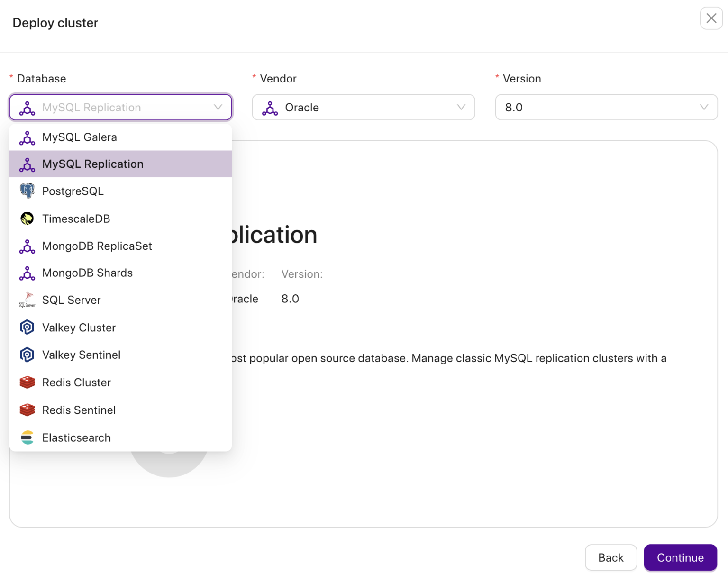Close the Deploy cluster dialog
The width and height of the screenshot is (728, 583).
[711, 18]
